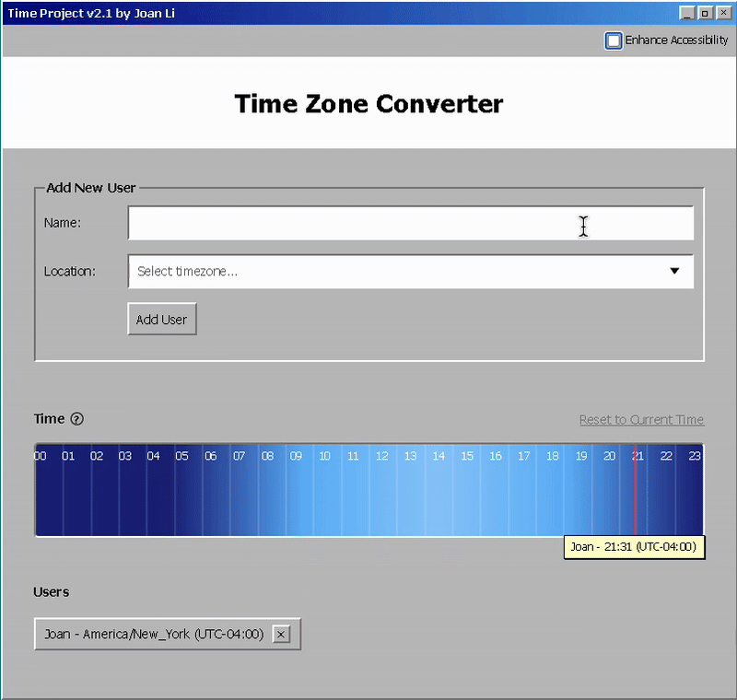737x700 pixels.
Task: Click the Location label
Action: (x=70, y=272)
